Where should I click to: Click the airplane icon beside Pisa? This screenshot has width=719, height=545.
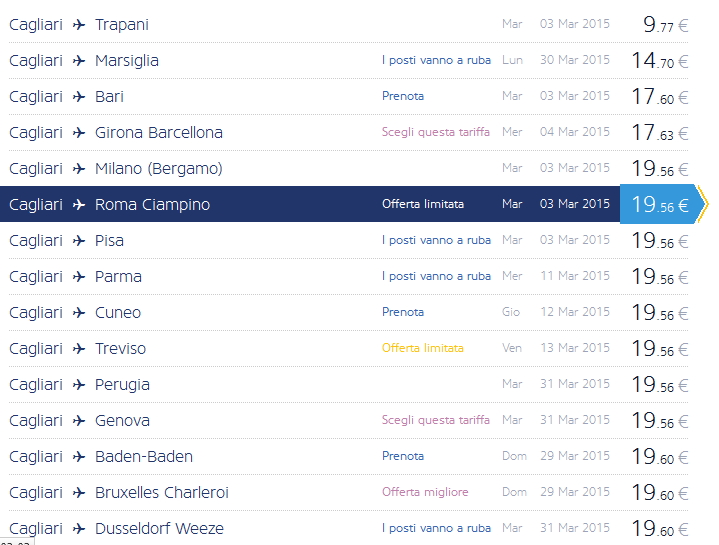pos(79,241)
